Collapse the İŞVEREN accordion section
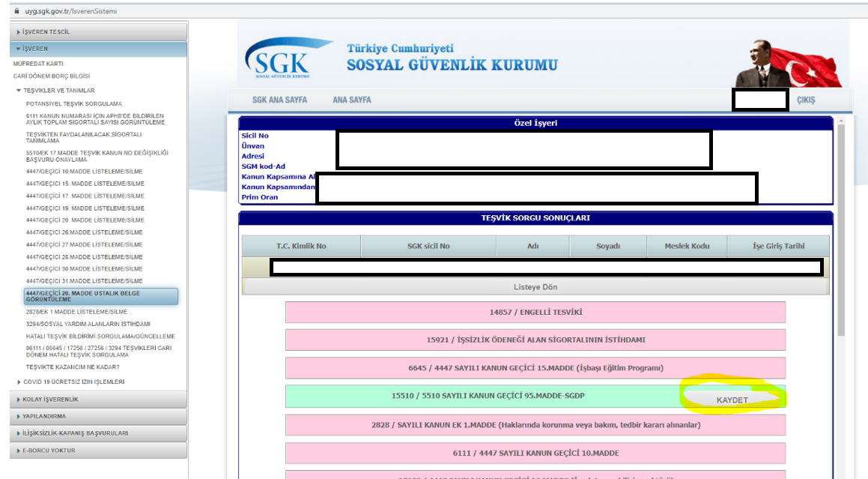The width and height of the screenshot is (868, 479). point(99,49)
